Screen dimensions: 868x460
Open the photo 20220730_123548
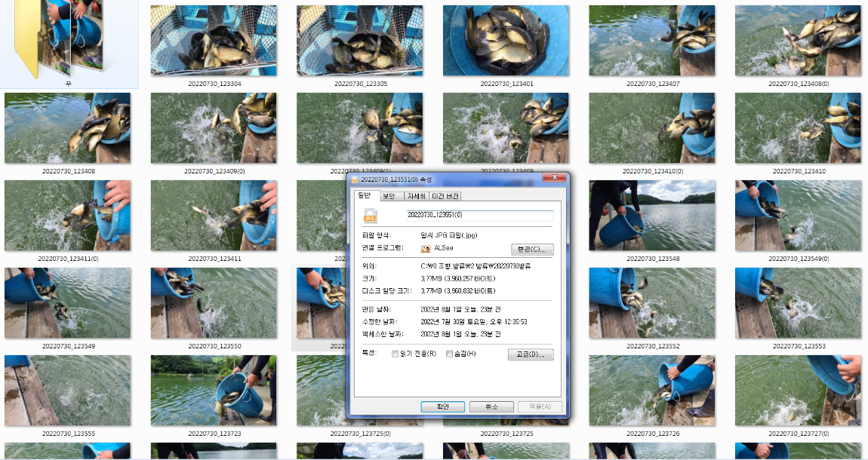tap(652, 215)
